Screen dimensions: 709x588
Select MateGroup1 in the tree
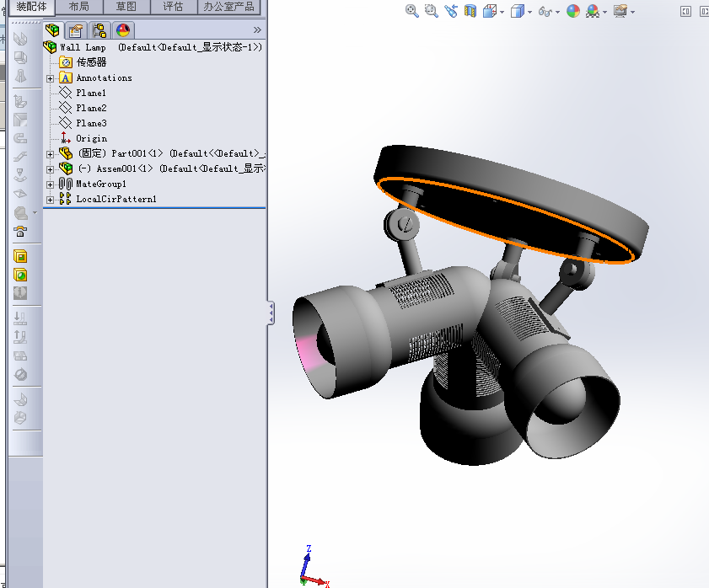click(x=101, y=184)
